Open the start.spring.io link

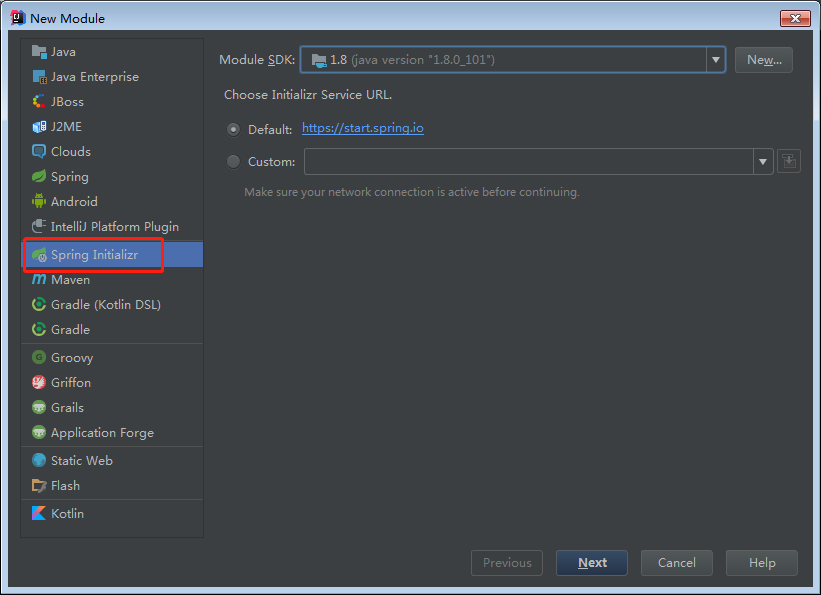(x=362, y=129)
